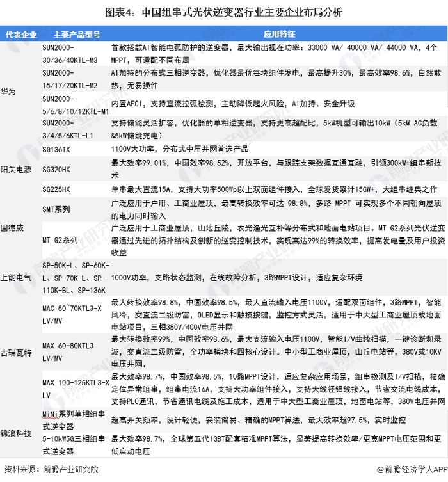Click description starting 'AI加持的分布式三相逆变器'

tap(276, 79)
